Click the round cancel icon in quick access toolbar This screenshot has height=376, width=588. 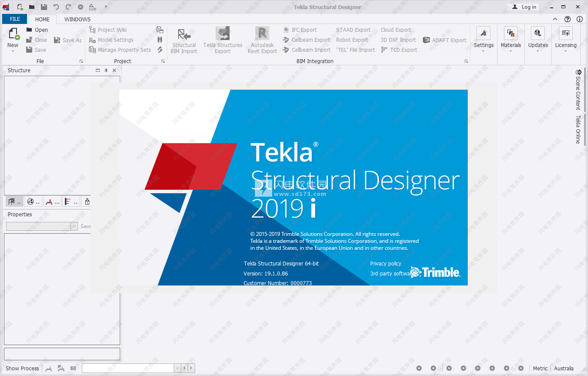pos(81,7)
